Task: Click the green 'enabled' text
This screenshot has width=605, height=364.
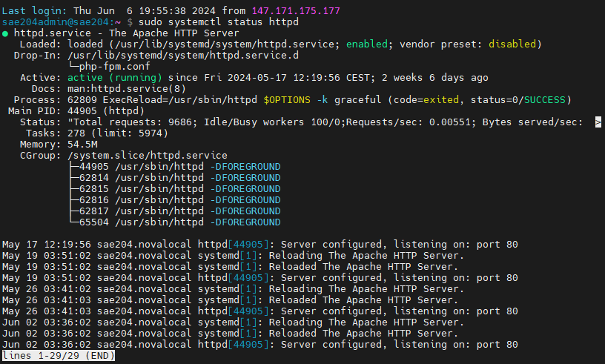Action: click(x=367, y=44)
